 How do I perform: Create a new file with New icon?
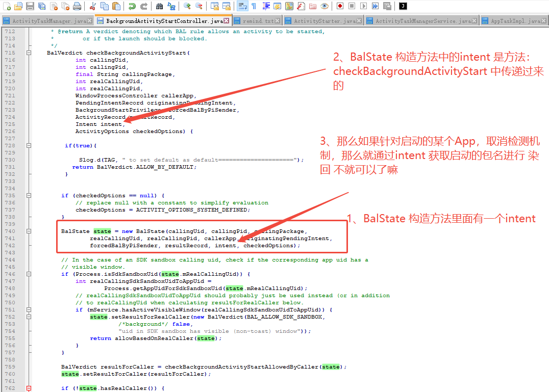[7, 6]
